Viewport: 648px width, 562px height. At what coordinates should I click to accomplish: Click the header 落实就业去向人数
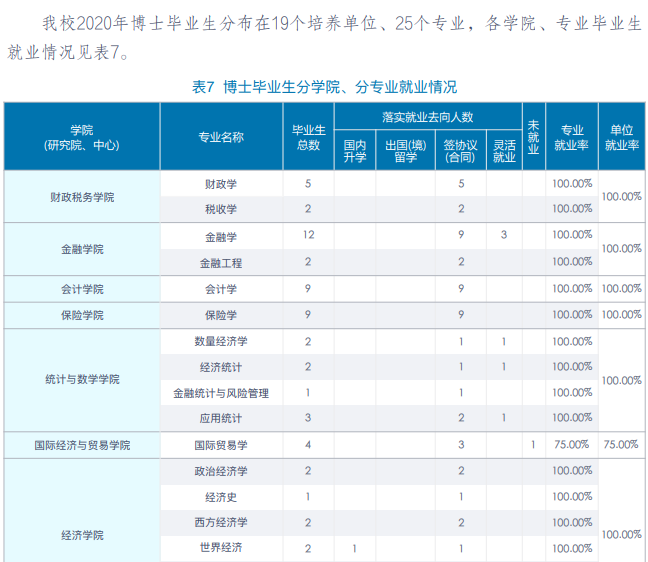(x=428, y=117)
